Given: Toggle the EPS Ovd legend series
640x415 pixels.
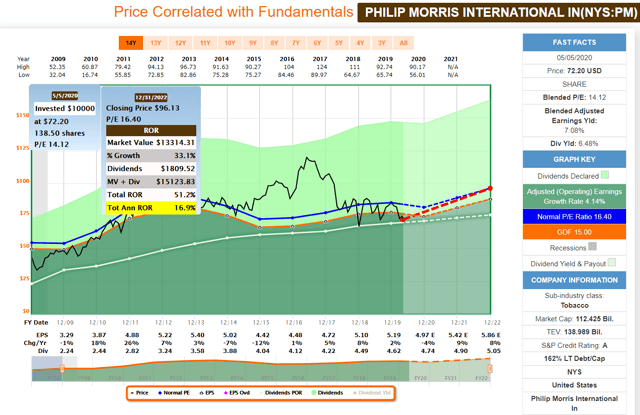Looking at the screenshot, I should click(x=237, y=393).
